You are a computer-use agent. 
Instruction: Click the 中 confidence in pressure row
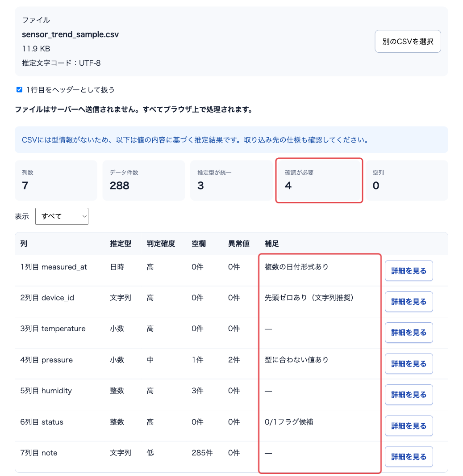(150, 360)
